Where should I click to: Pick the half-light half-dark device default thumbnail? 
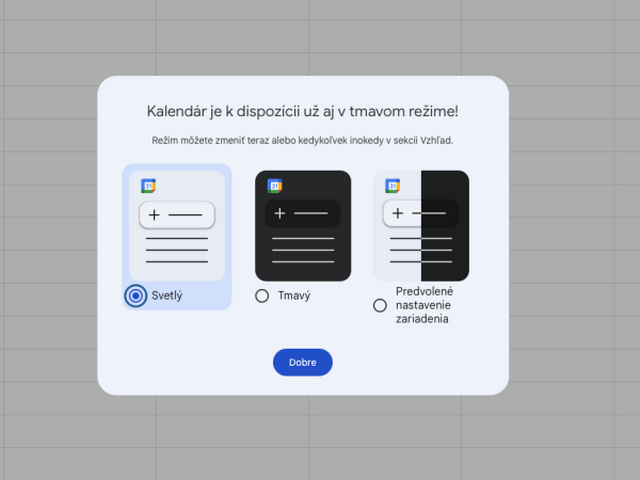[421, 226]
